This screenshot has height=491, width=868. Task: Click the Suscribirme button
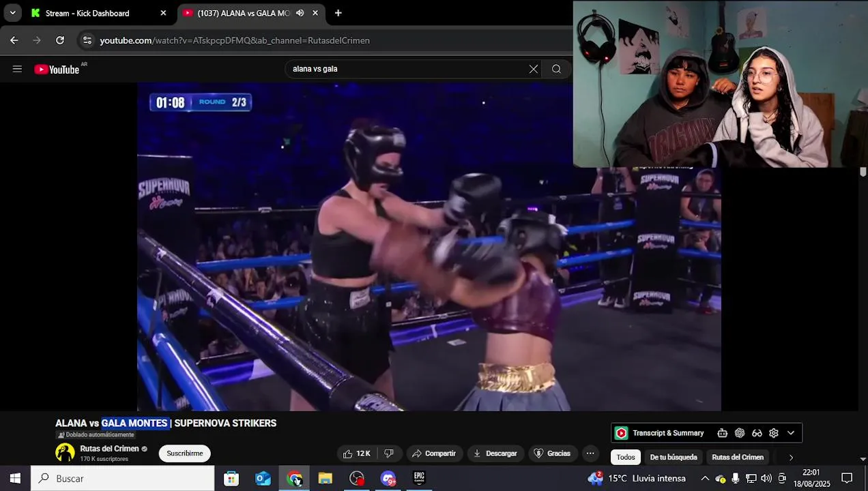point(185,453)
